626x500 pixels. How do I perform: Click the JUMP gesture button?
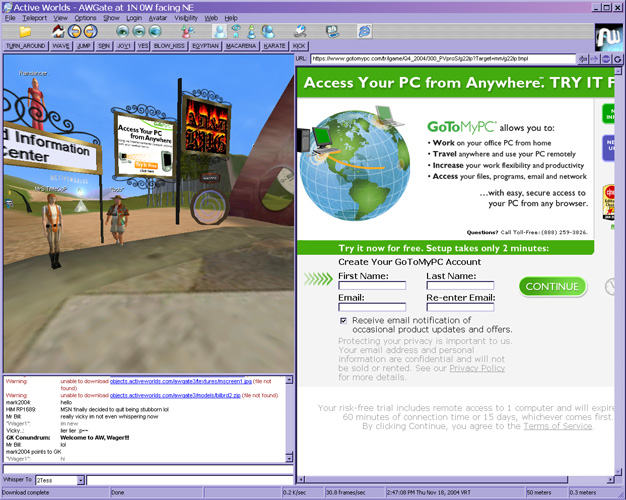(84, 46)
